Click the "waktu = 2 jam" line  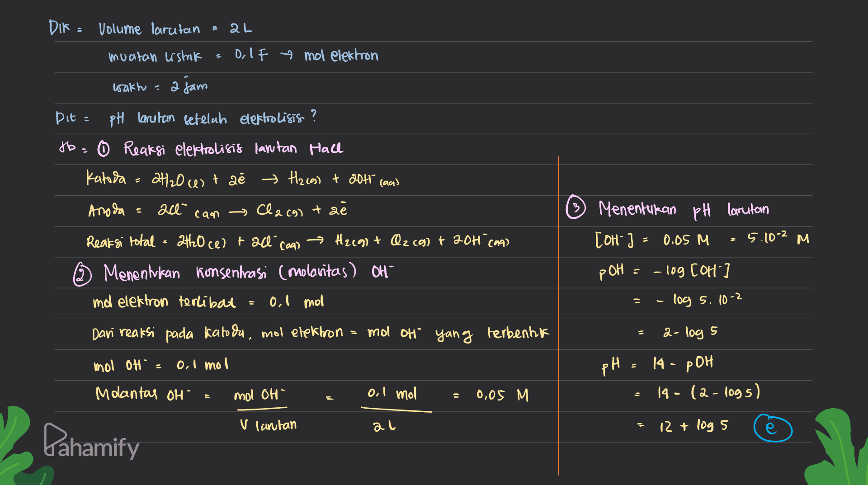160,86
